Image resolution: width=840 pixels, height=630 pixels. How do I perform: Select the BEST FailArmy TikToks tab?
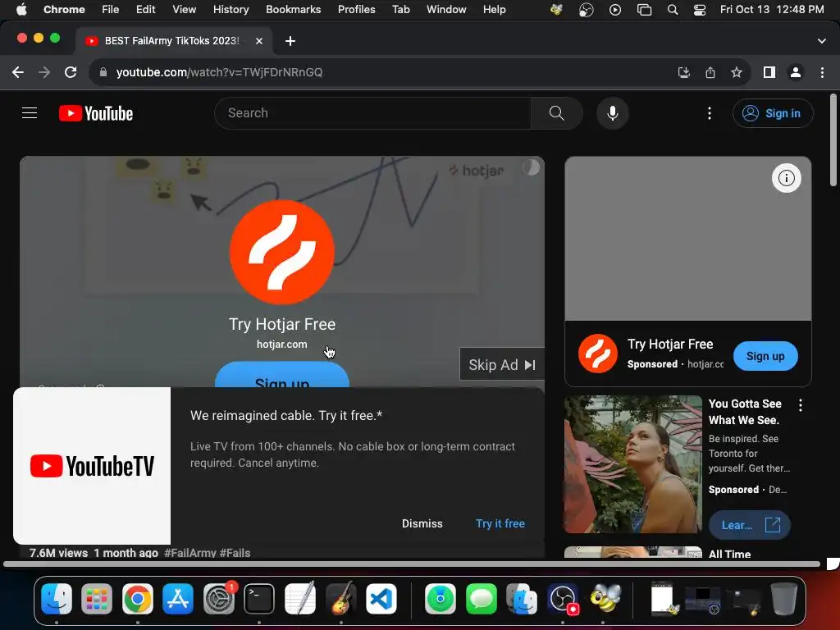[171, 41]
